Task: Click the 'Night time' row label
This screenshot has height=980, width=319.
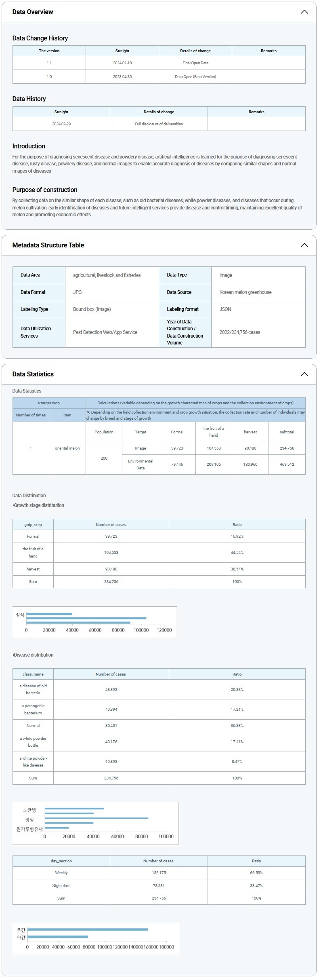Action: 61,886
